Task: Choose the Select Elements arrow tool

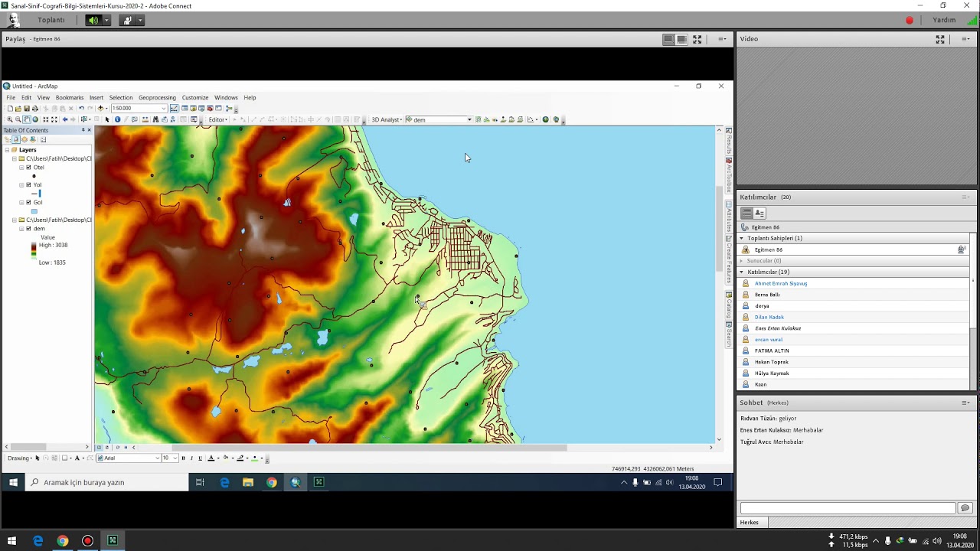Action: (x=107, y=119)
